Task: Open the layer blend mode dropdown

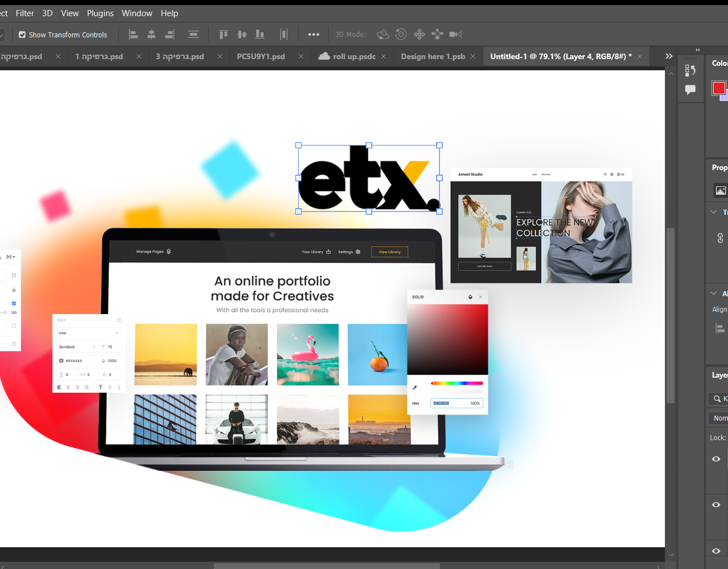Action: click(x=719, y=418)
